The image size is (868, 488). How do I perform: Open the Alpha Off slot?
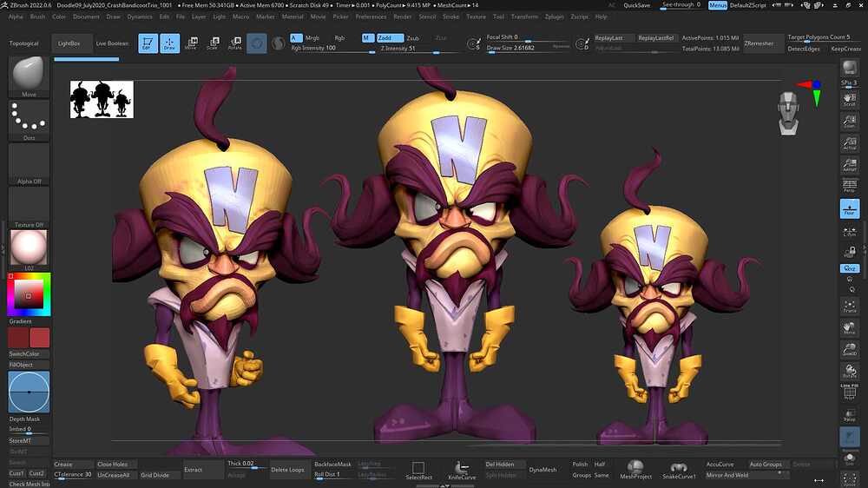pyautogui.click(x=29, y=164)
